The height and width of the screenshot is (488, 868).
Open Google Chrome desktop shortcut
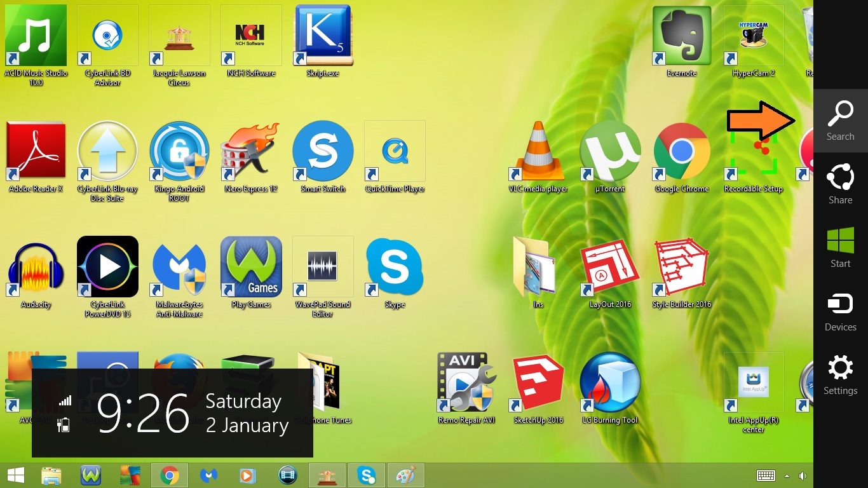tap(682, 151)
